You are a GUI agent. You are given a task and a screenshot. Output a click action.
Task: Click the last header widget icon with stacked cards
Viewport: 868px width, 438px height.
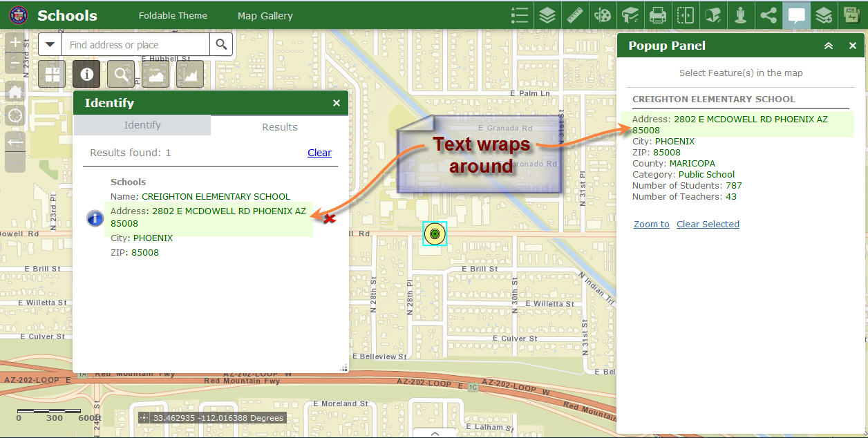click(851, 15)
